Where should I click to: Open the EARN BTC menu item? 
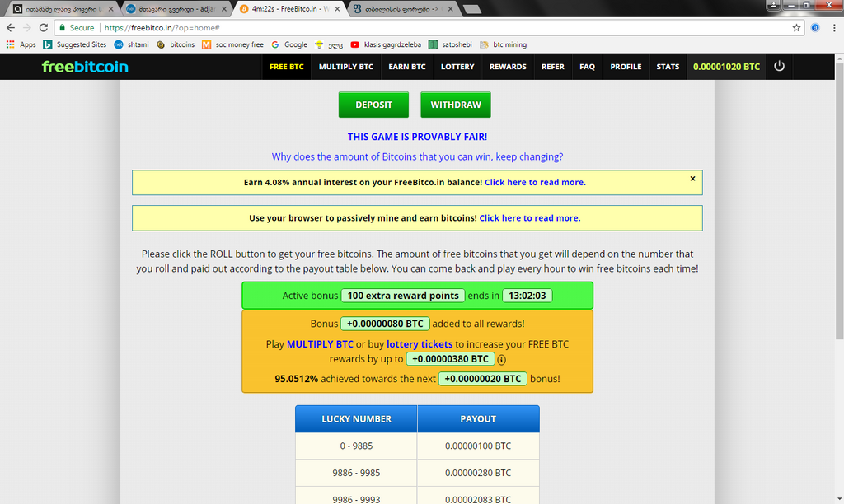407,67
